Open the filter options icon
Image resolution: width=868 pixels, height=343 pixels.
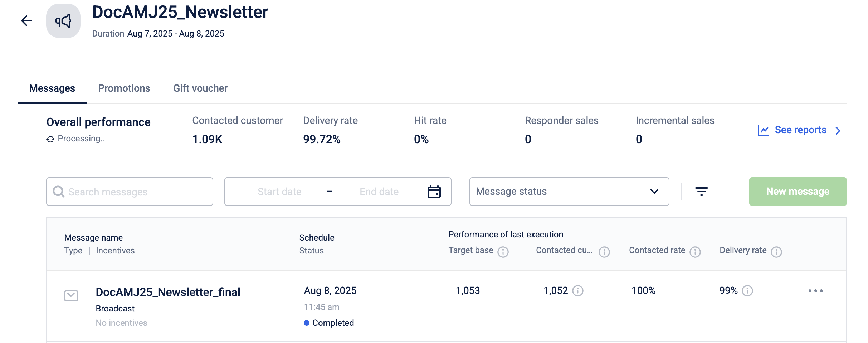pos(701,192)
